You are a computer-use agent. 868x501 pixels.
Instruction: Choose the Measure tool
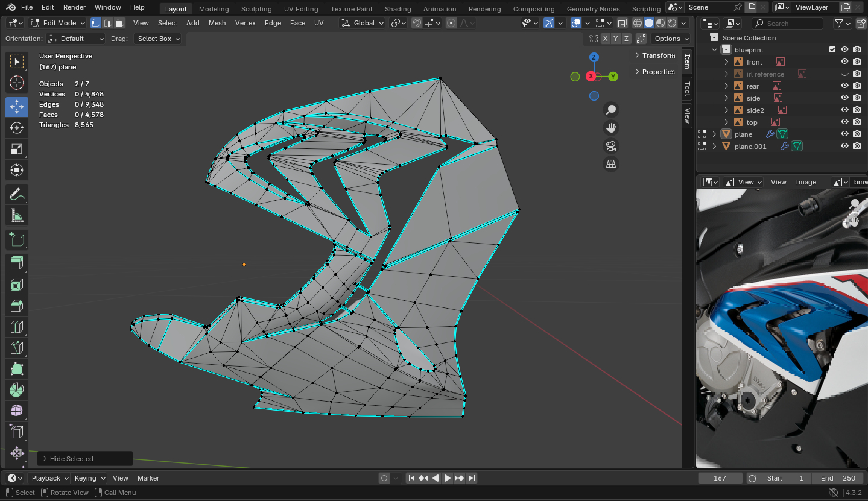[17, 215]
